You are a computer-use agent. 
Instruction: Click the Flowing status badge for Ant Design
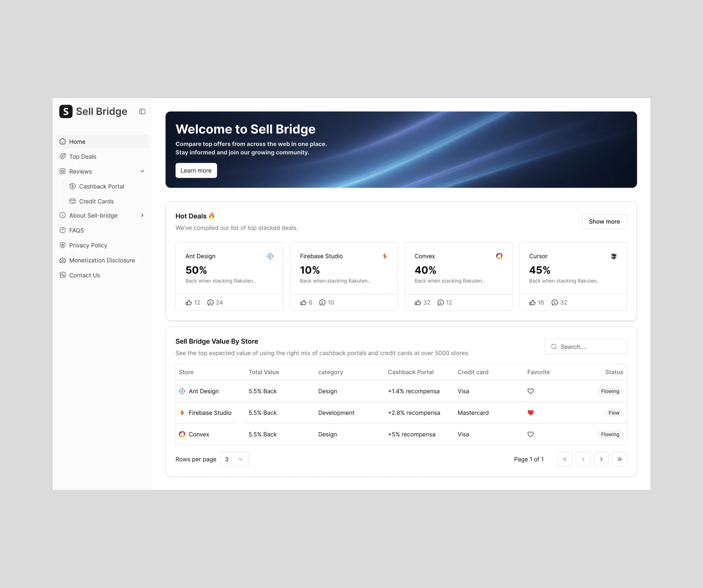click(610, 391)
